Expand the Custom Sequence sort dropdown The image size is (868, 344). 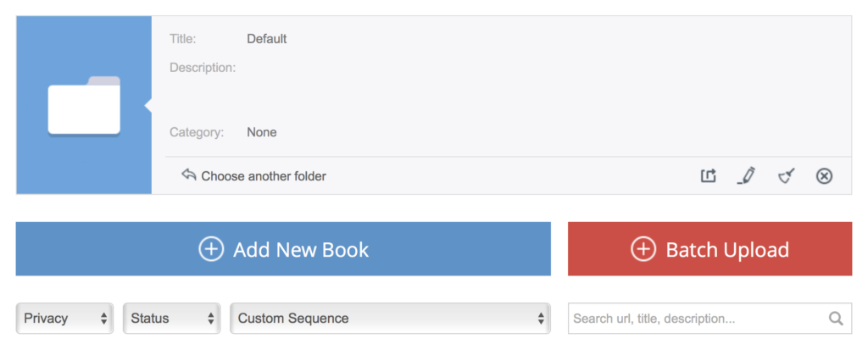click(x=390, y=318)
